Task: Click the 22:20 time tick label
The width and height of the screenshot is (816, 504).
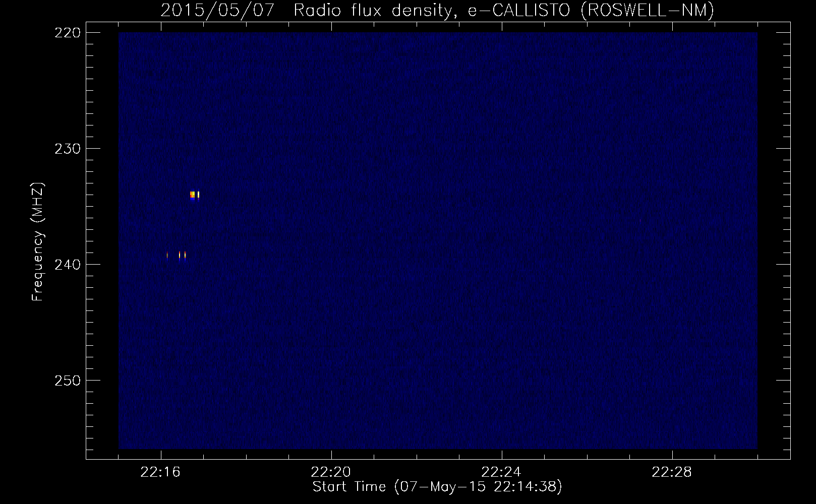Action: pyautogui.click(x=331, y=472)
